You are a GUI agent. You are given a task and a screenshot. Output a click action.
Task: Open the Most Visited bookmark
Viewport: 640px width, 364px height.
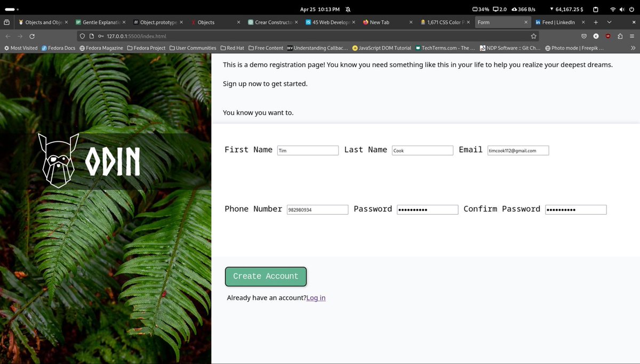(21, 48)
